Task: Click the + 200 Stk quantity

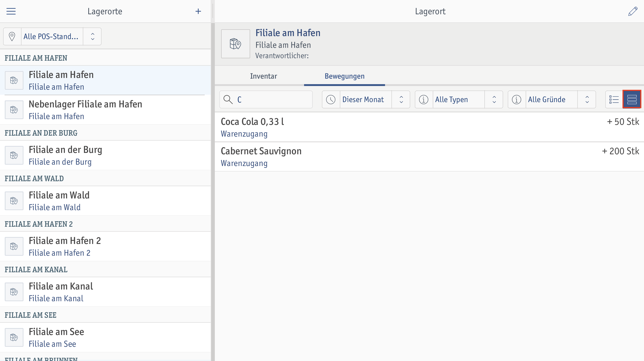Action: coord(620,151)
